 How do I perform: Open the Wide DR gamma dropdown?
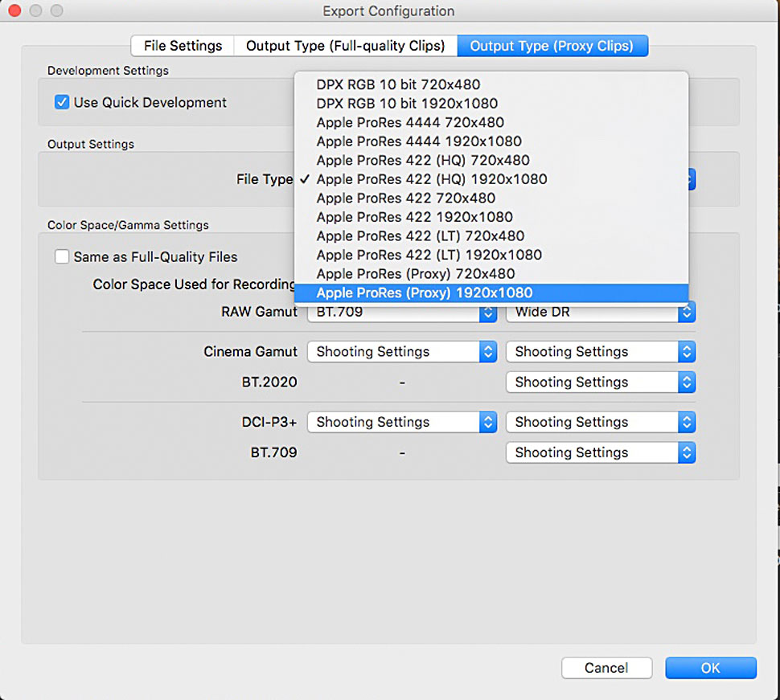point(601,312)
